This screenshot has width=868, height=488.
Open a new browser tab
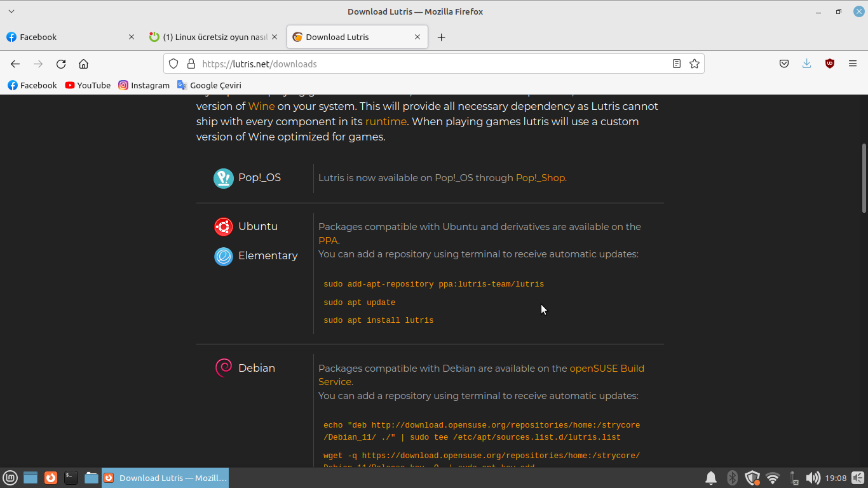point(441,37)
